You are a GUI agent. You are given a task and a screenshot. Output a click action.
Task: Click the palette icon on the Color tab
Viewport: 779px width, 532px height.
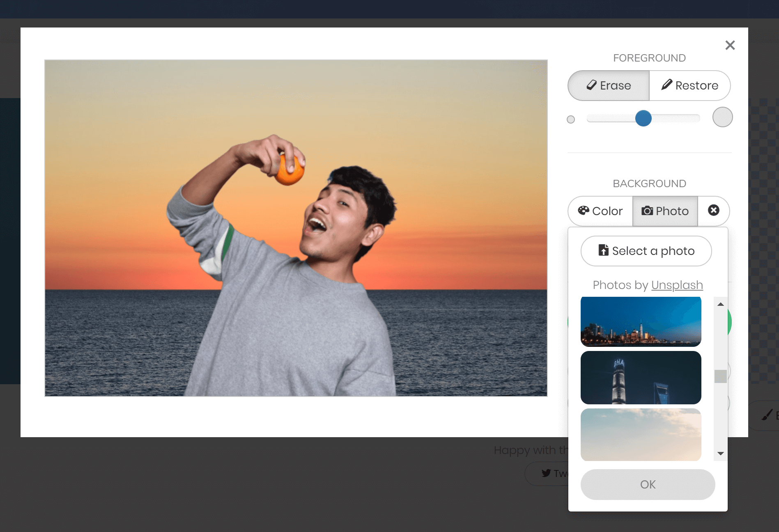(584, 211)
